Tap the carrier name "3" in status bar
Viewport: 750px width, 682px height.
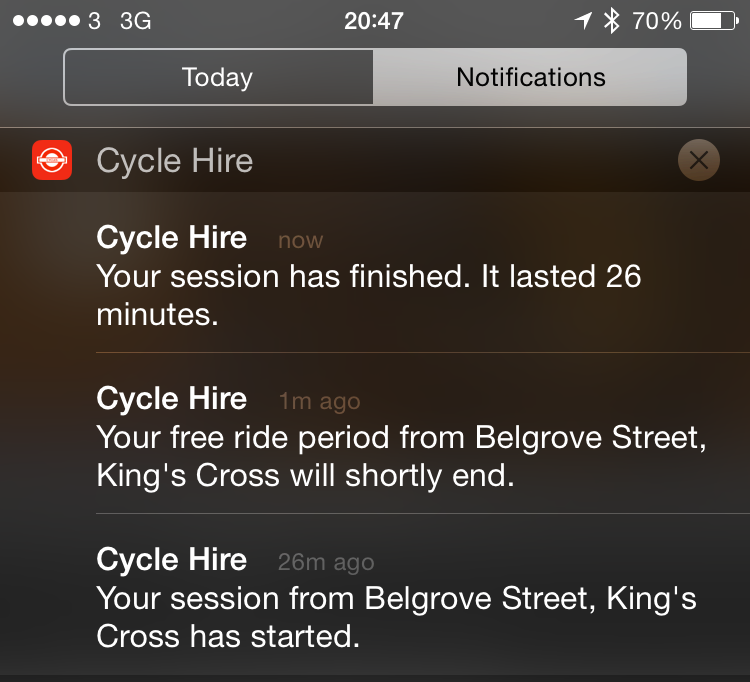pyautogui.click(x=94, y=21)
